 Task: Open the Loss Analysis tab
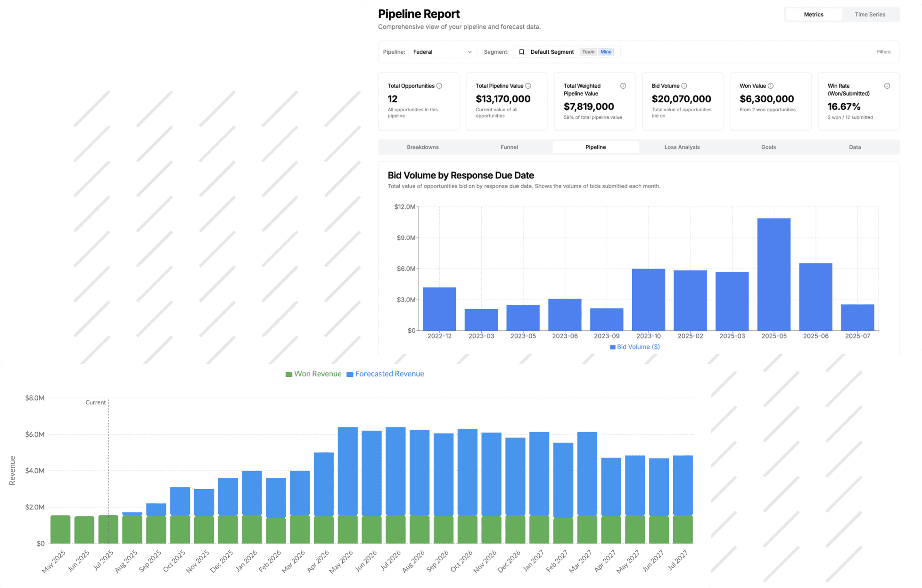pyautogui.click(x=682, y=147)
